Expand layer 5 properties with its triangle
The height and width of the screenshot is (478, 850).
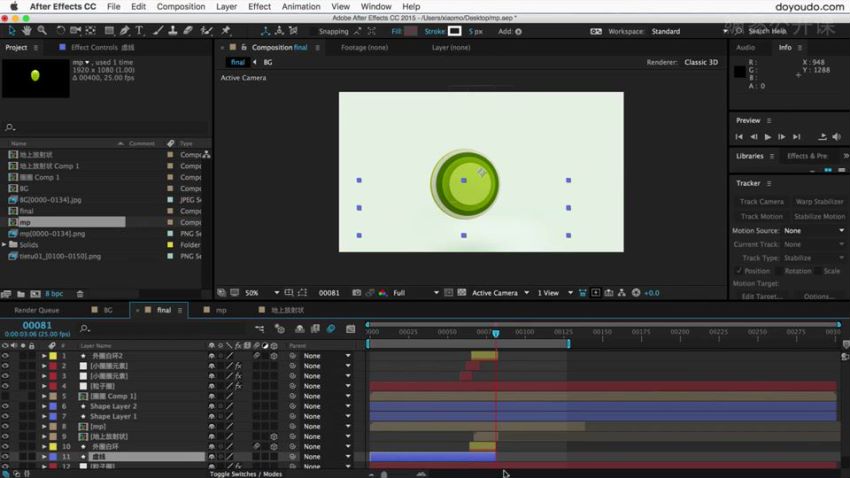click(44, 396)
